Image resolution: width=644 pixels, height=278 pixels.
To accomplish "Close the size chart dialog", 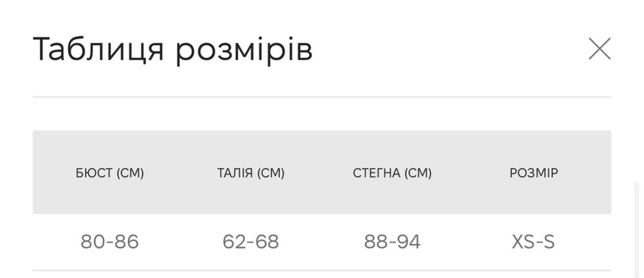I will pyautogui.click(x=600, y=49).
